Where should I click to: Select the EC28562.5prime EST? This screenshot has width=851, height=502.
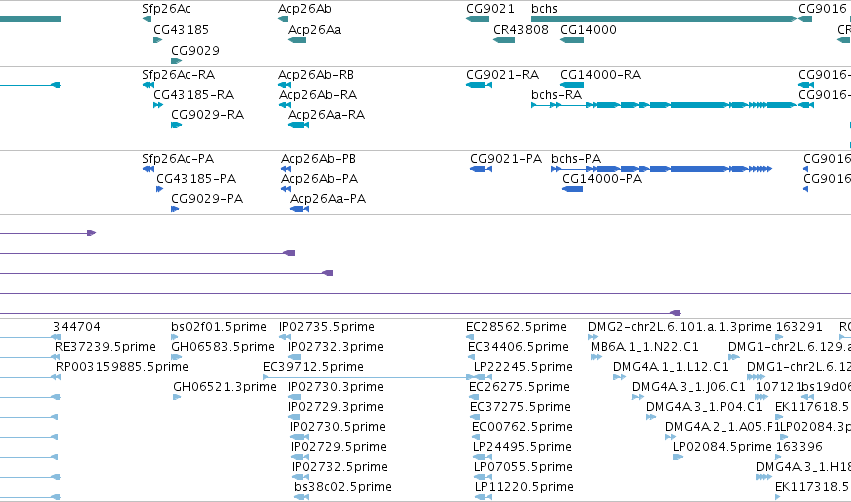click(x=470, y=336)
